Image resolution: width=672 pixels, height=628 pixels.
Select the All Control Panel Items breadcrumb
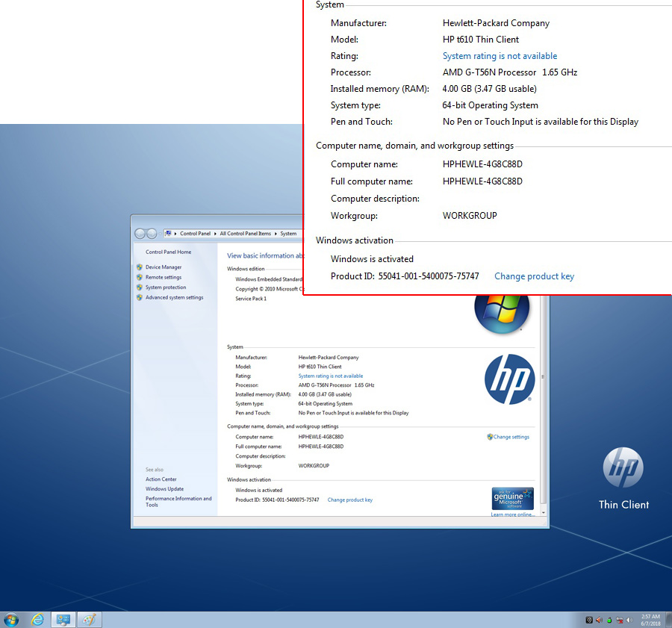[x=245, y=234]
